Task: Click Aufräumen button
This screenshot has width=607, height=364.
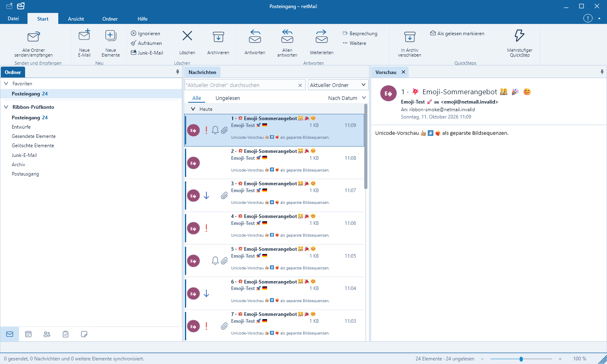Action: coord(146,43)
